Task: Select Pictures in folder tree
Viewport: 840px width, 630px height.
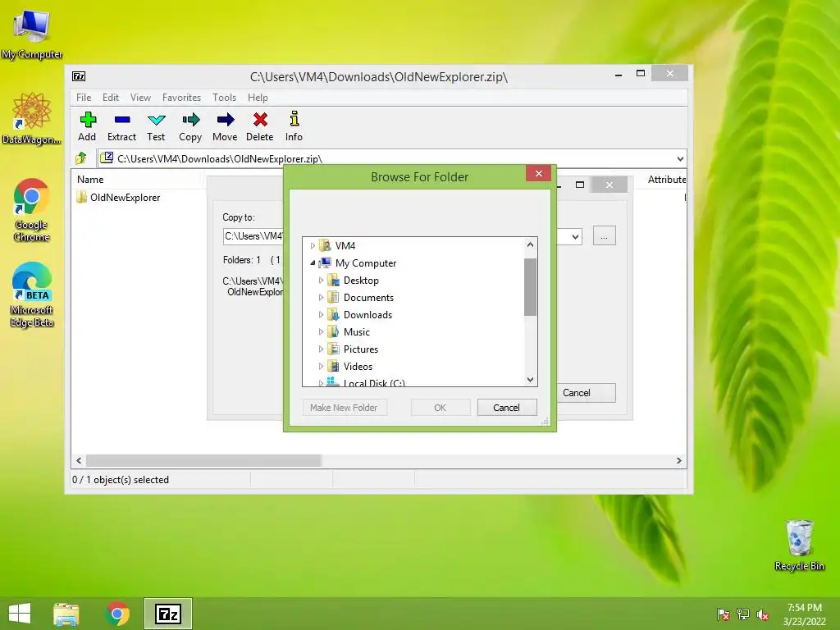Action: pos(361,349)
